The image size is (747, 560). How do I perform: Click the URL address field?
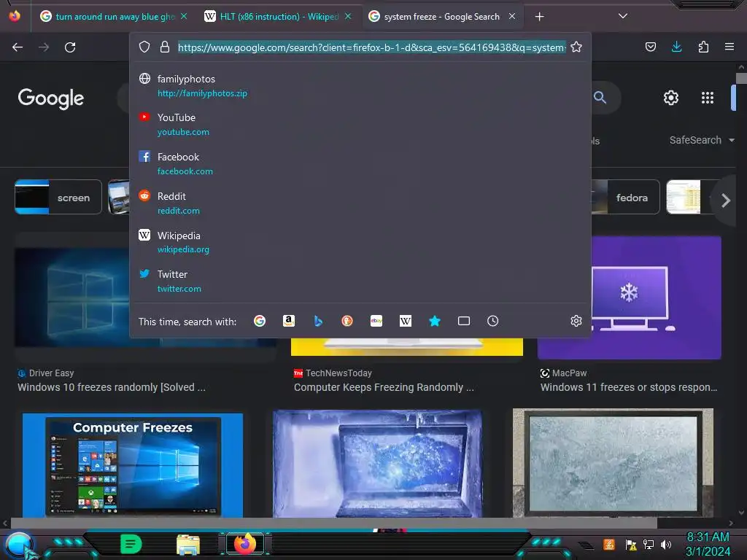tap(371, 47)
